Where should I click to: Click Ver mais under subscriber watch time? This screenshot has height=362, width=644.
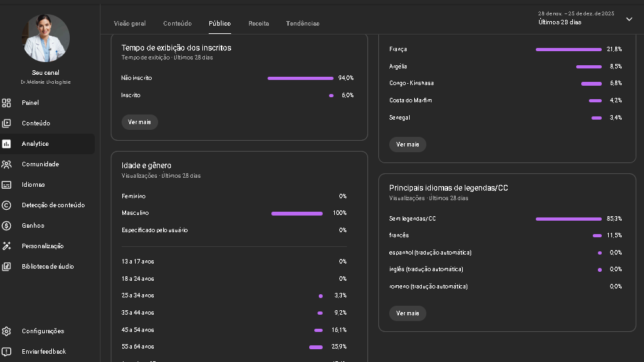[140, 122]
